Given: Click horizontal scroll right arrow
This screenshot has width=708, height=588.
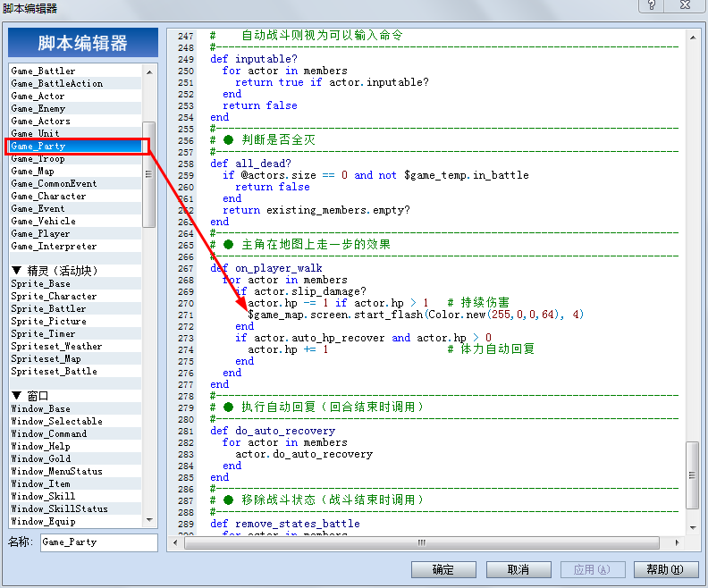Looking at the screenshot, I should pos(677,542).
